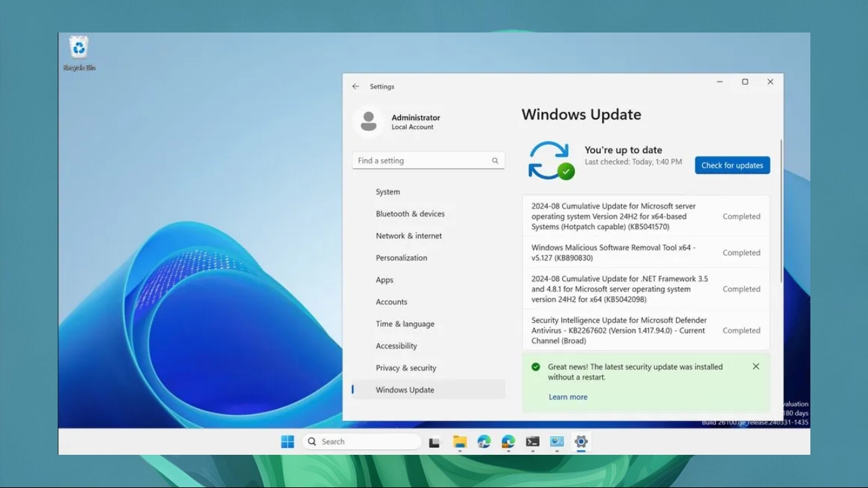The image size is (868, 488).
Task: Maximize the Settings window
Action: click(745, 82)
